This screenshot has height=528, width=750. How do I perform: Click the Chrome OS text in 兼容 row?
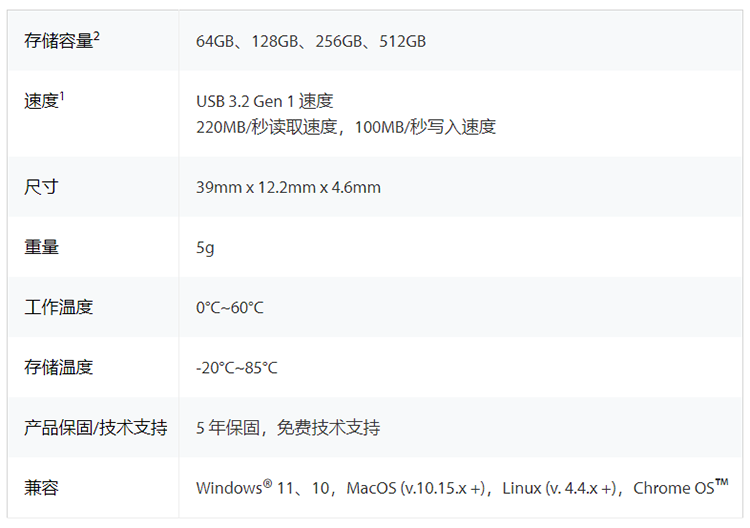point(674,488)
